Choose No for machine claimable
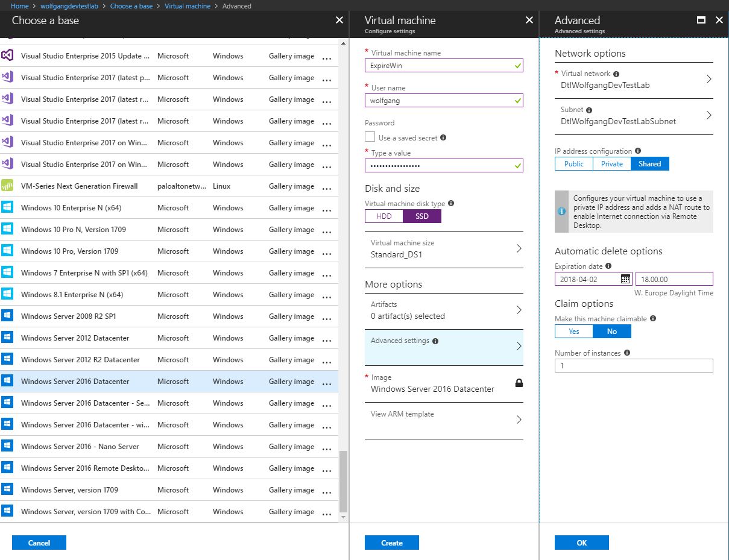The height and width of the screenshot is (560, 729). 612,331
